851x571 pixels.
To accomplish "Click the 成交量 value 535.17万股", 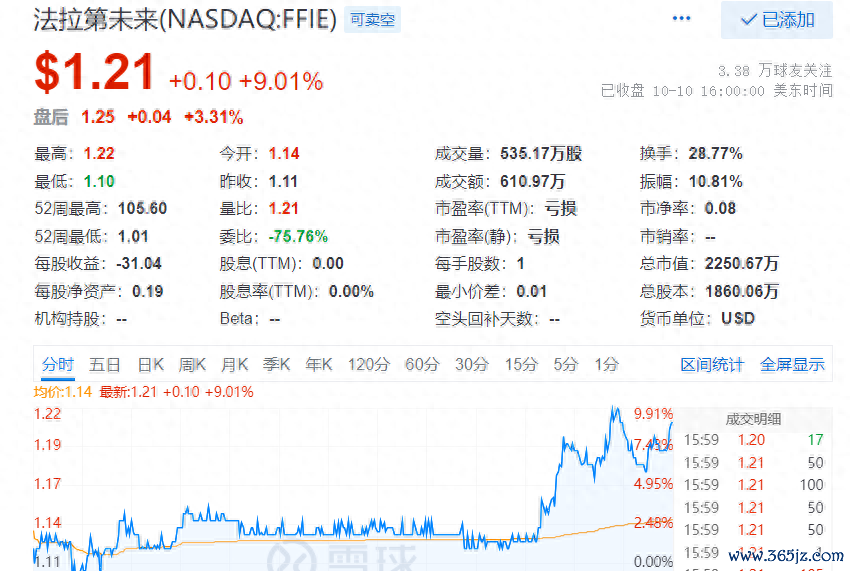I will pyautogui.click(x=541, y=154).
